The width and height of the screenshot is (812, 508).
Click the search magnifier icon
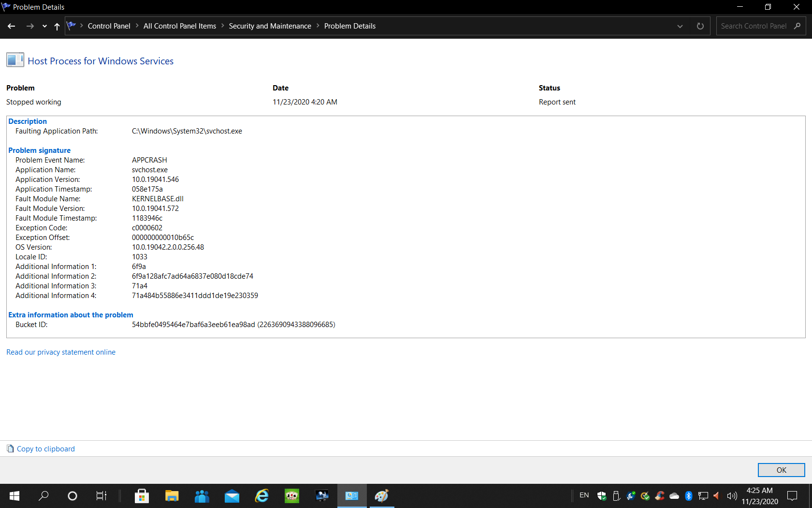pyautogui.click(x=797, y=26)
